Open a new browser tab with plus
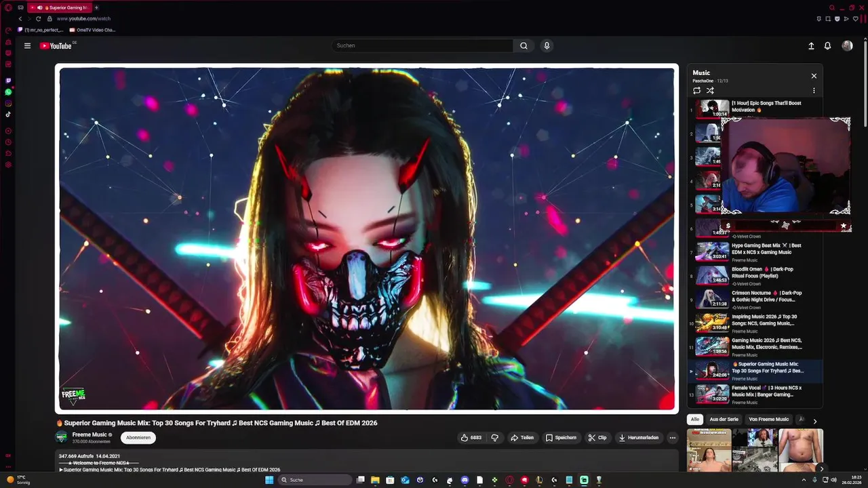This screenshot has height=488, width=868. pyautogui.click(x=96, y=7)
